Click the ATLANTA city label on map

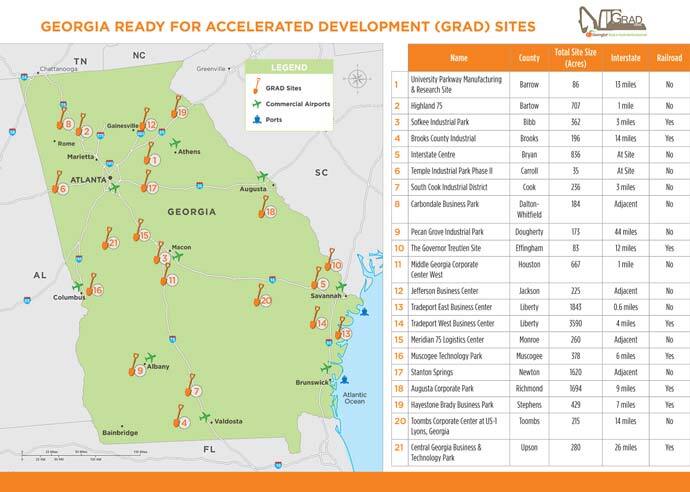pyautogui.click(x=88, y=180)
